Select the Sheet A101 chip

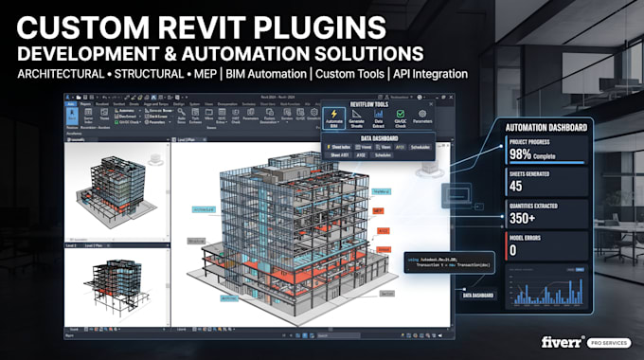[x=340, y=155]
